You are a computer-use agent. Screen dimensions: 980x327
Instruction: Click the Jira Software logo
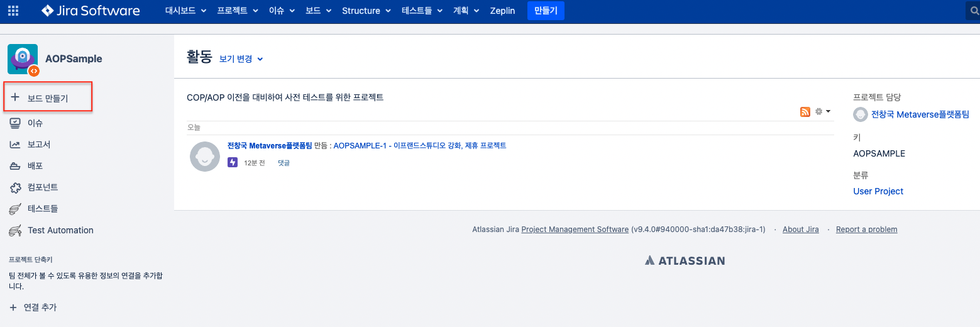[x=91, y=11]
